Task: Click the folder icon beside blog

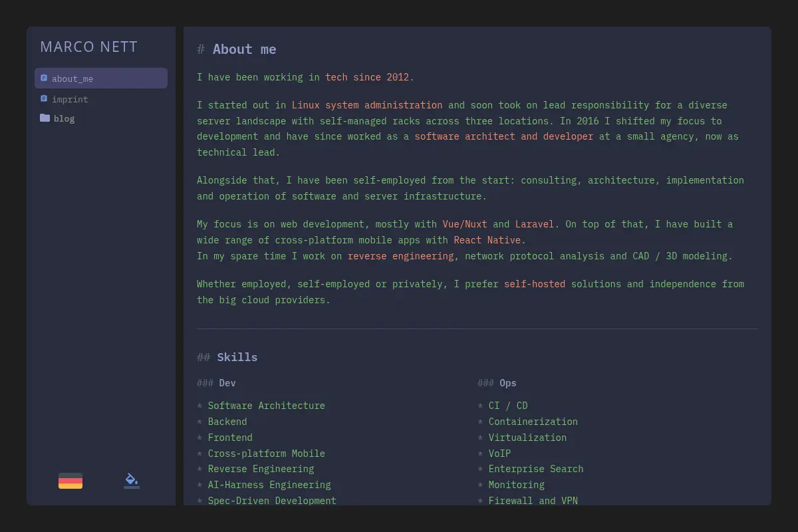Action: 45,118
